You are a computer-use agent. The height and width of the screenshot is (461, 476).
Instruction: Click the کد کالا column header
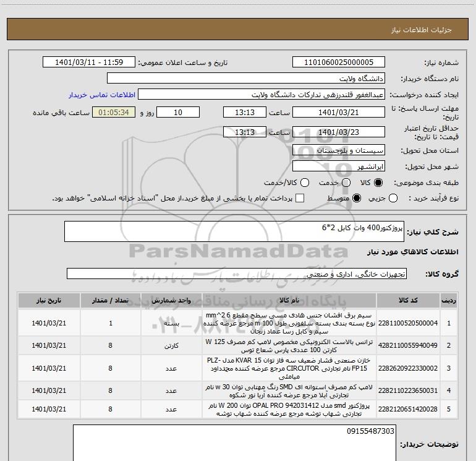(408, 301)
